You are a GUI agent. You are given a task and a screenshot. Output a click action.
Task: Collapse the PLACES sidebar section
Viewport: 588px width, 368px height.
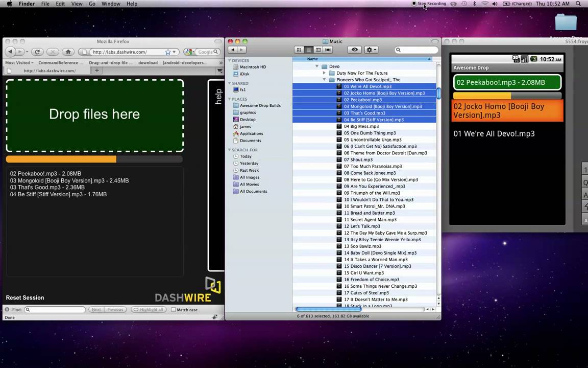pyautogui.click(x=230, y=99)
